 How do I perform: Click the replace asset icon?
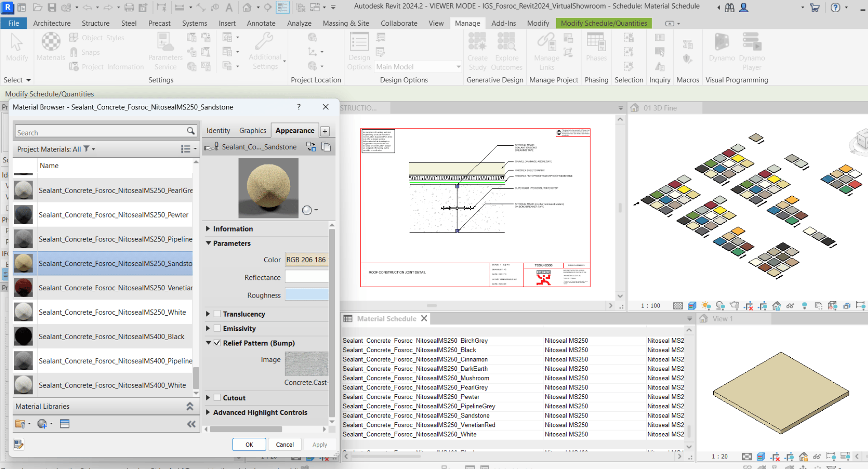click(311, 147)
